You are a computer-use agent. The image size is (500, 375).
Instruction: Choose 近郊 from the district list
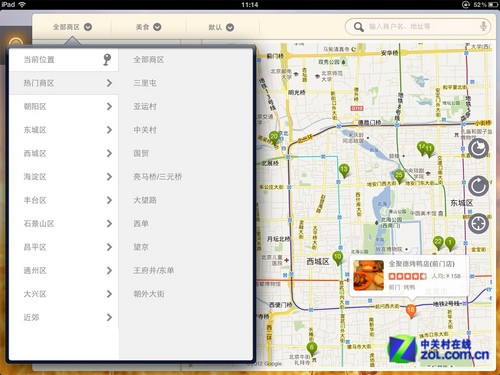64,317
